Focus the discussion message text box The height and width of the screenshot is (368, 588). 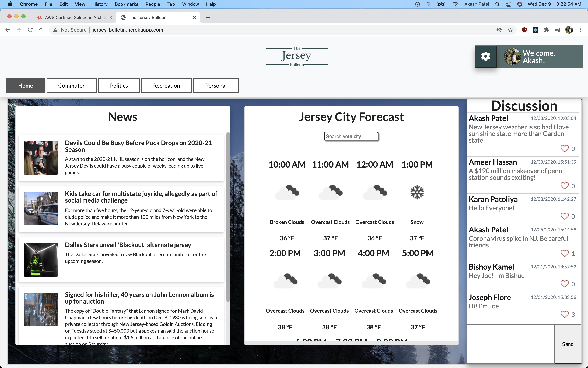(x=510, y=344)
